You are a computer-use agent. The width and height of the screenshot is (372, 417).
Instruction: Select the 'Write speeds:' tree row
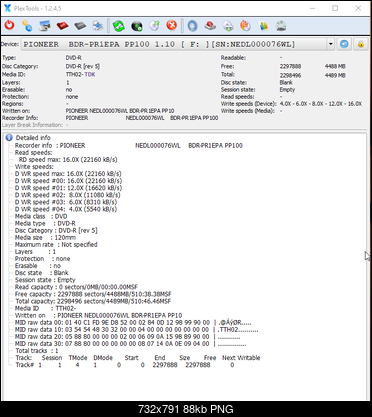[34, 167]
